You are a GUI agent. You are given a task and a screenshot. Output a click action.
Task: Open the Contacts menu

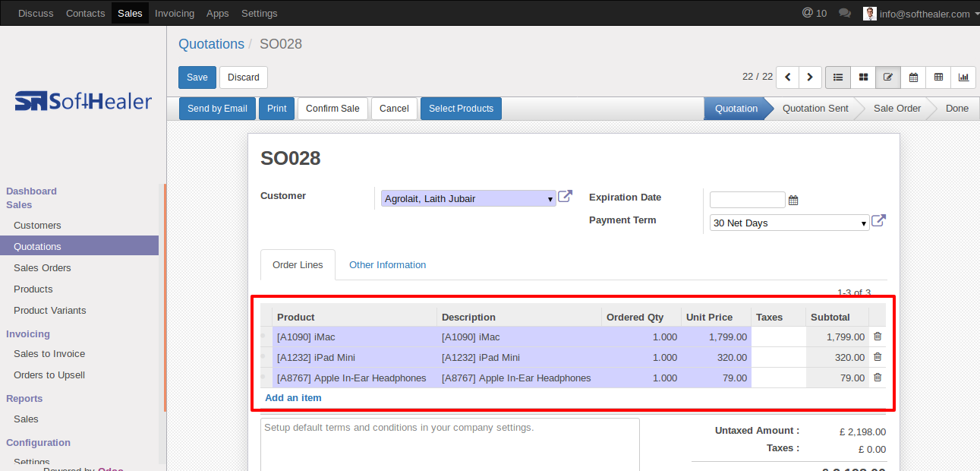pos(86,14)
